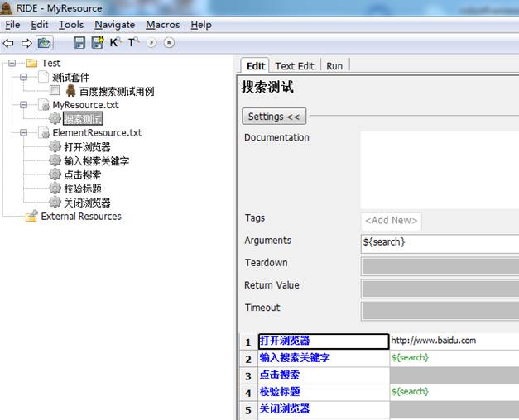This screenshot has height=420, width=519.
Task: Click the Settings << button
Action: click(274, 117)
